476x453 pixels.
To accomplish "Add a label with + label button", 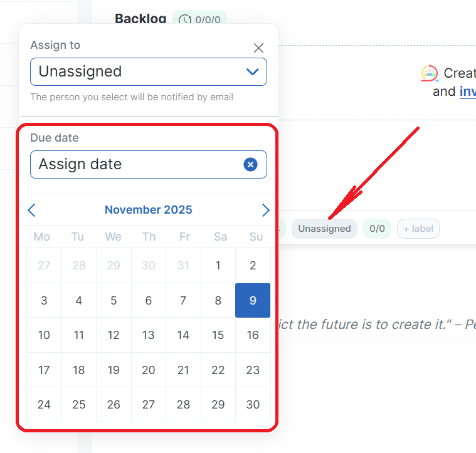I will pyautogui.click(x=418, y=229).
